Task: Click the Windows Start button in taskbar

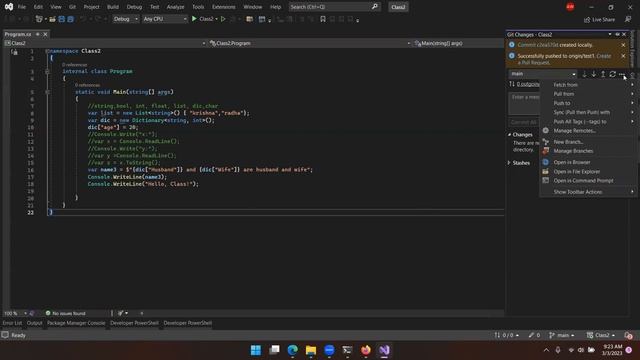Action: [x=256, y=350]
